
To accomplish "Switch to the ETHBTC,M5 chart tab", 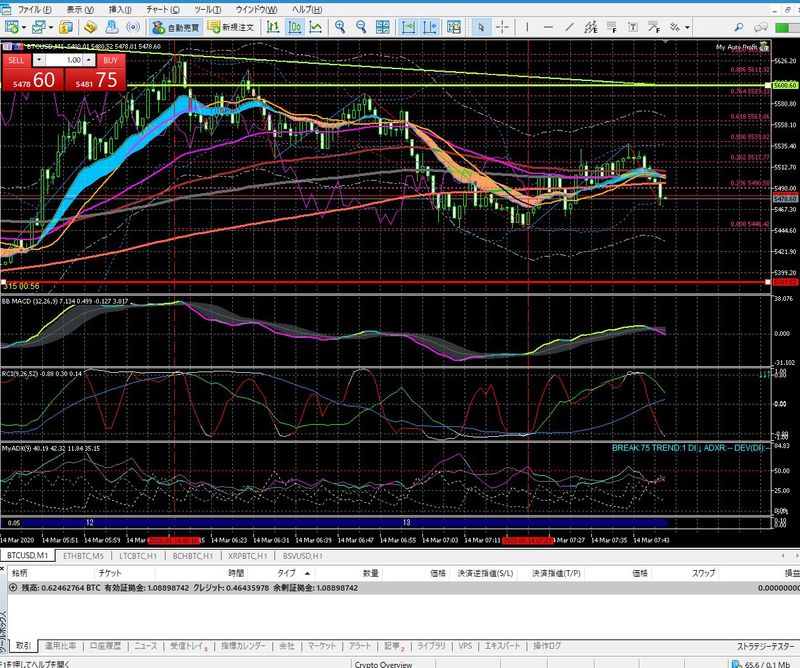I will (83, 555).
